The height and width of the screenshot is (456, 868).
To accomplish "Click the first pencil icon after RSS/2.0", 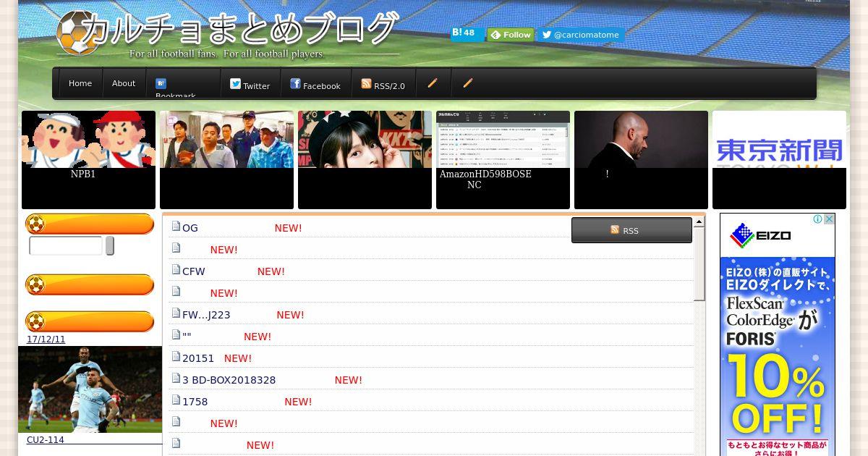I will 433,83.
